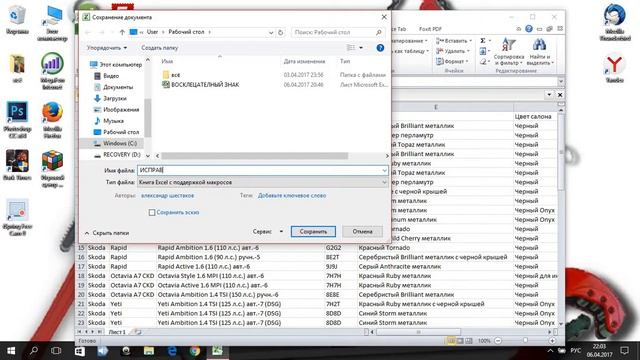This screenshot has width=640, height=360.
Task: Tick the Сохранить эскиз checkbox
Action: tap(152, 213)
